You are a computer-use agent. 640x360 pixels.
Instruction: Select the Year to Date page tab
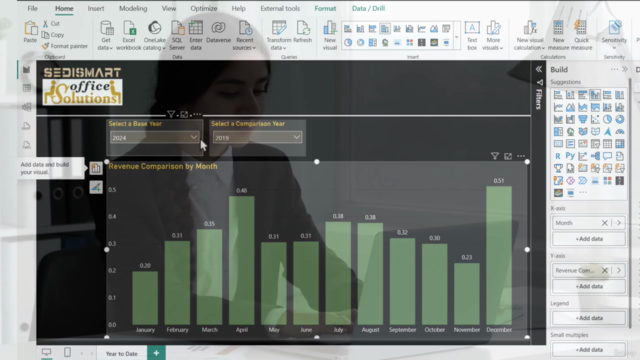pos(122,353)
